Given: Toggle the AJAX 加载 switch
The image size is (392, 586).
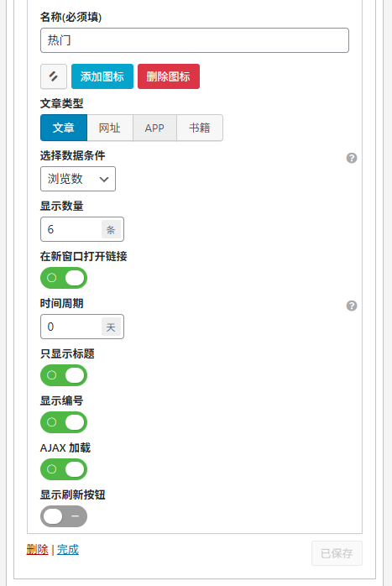Looking at the screenshot, I should click(64, 469).
